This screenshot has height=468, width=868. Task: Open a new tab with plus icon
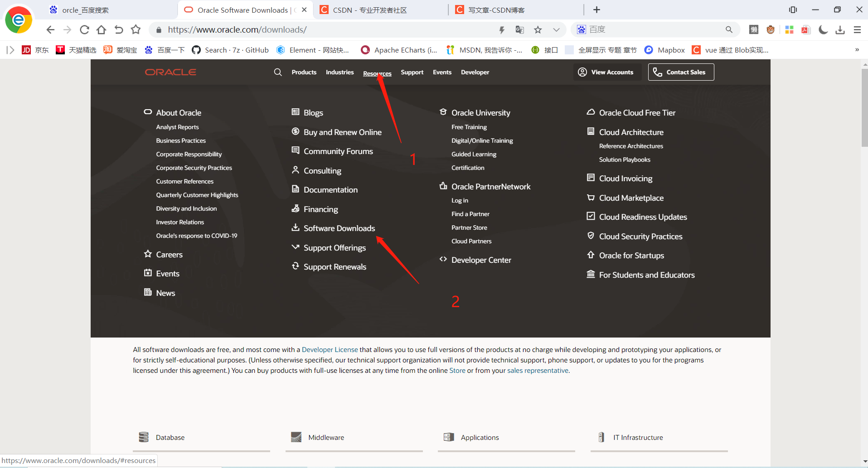596,10
